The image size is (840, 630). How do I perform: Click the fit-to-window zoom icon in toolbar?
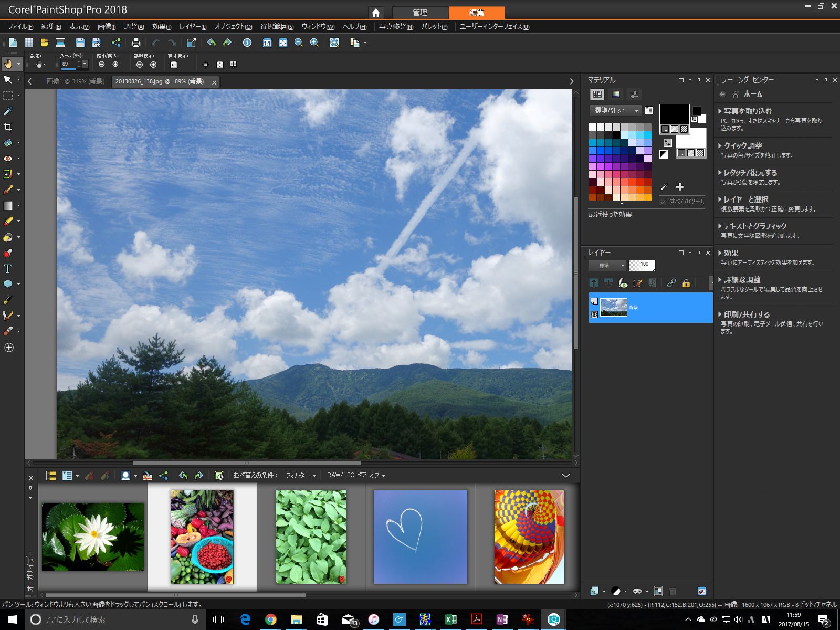pos(283,43)
